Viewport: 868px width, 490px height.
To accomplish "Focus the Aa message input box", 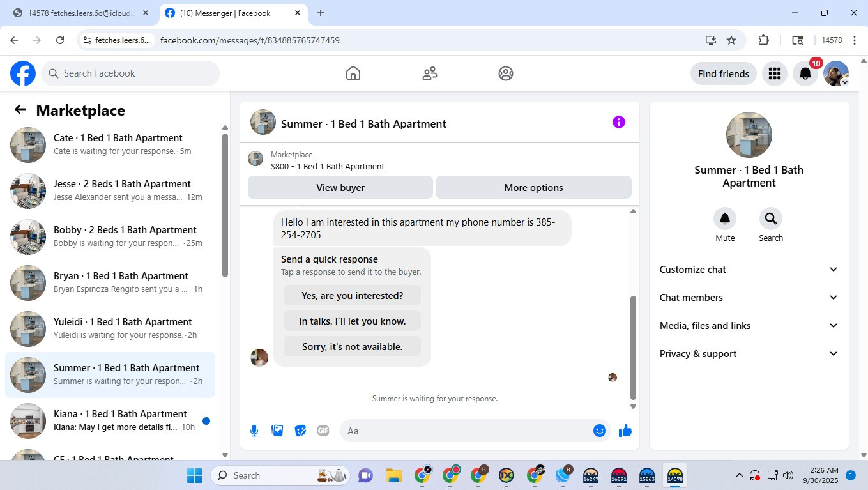I will pyautogui.click(x=466, y=431).
